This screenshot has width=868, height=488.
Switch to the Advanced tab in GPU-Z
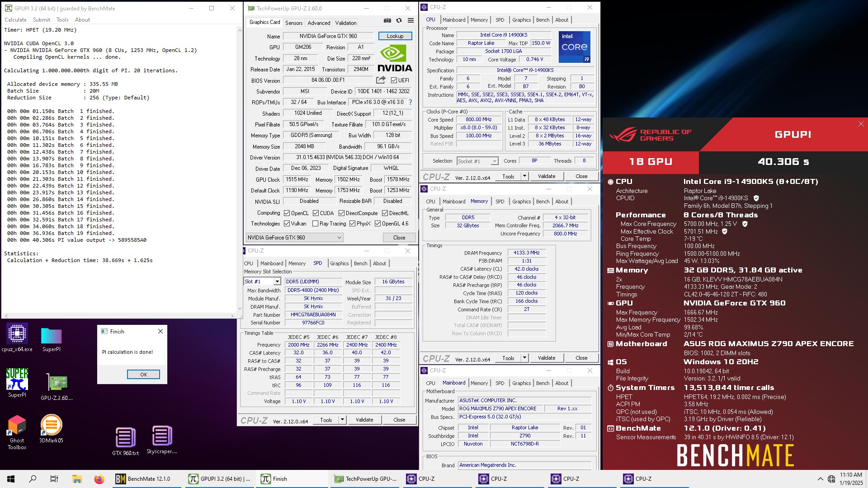[x=319, y=23]
